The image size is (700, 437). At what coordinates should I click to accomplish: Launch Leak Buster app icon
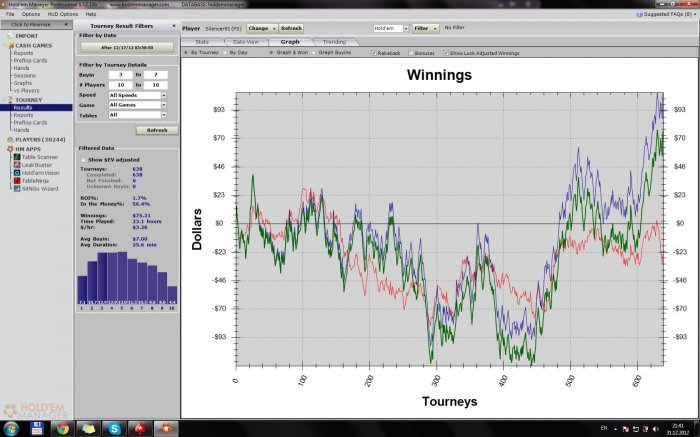(17, 165)
